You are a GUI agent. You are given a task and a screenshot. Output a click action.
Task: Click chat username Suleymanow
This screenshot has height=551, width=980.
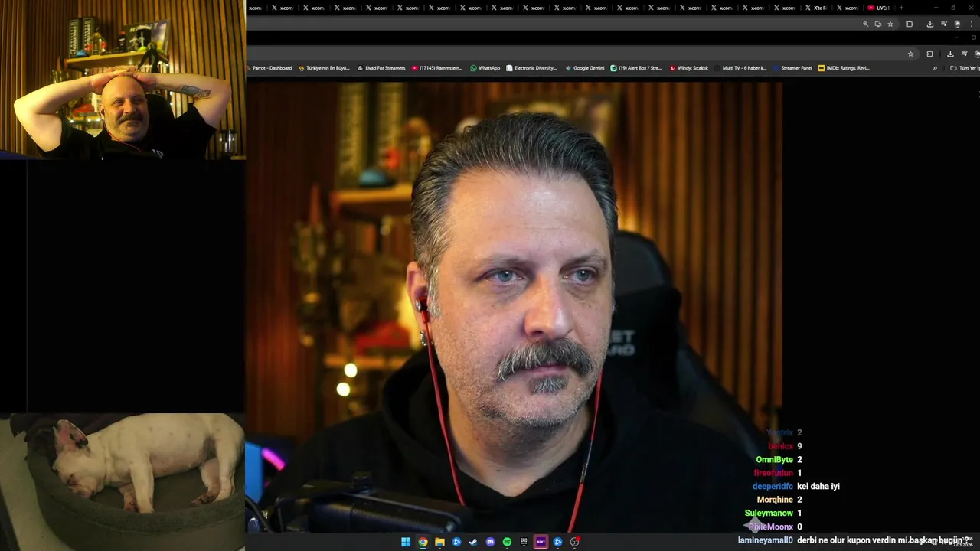(769, 514)
